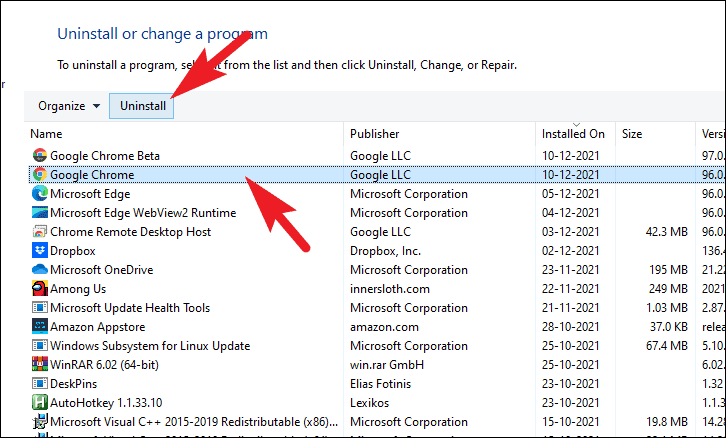This screenshot has width=726, height=438.
Task: Click the Windows Subsystem for Linux Update icon
Action: [x=40, y=345]
